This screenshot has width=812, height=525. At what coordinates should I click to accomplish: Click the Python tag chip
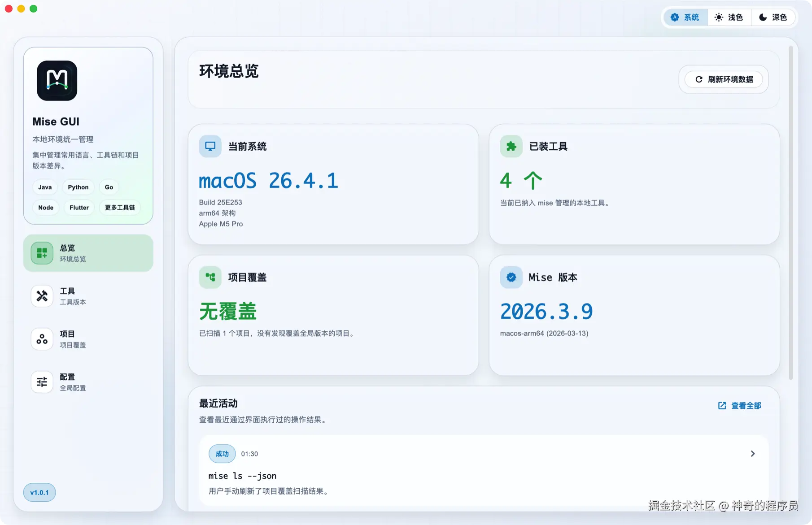[x=78, y=187]
